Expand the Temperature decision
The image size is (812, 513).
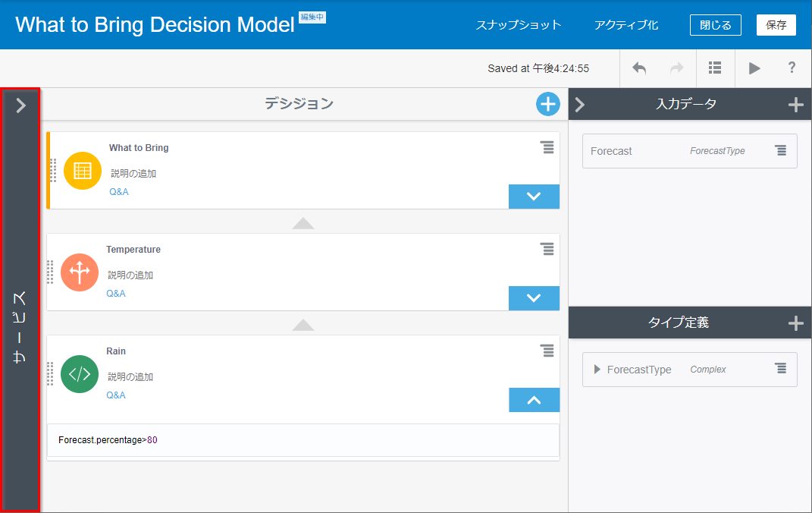[534, 297]
